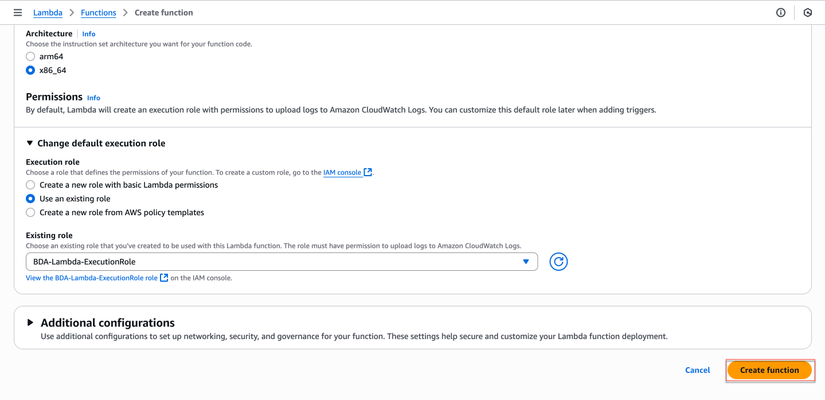This screenshot has width=825, height=400.
Task: Click external link icon beside IAM console
Action: (368, 172)
